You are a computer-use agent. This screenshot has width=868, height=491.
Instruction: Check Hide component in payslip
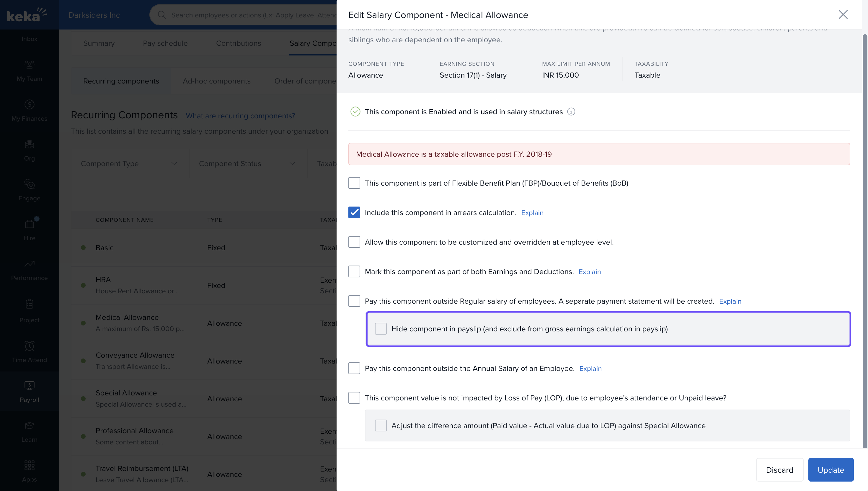[381, 329]
